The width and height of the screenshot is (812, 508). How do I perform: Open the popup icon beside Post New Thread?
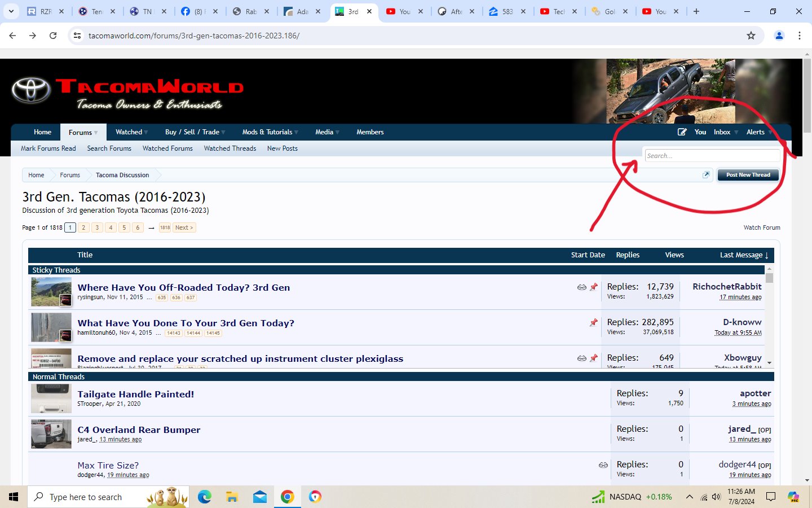coord(706,175)
